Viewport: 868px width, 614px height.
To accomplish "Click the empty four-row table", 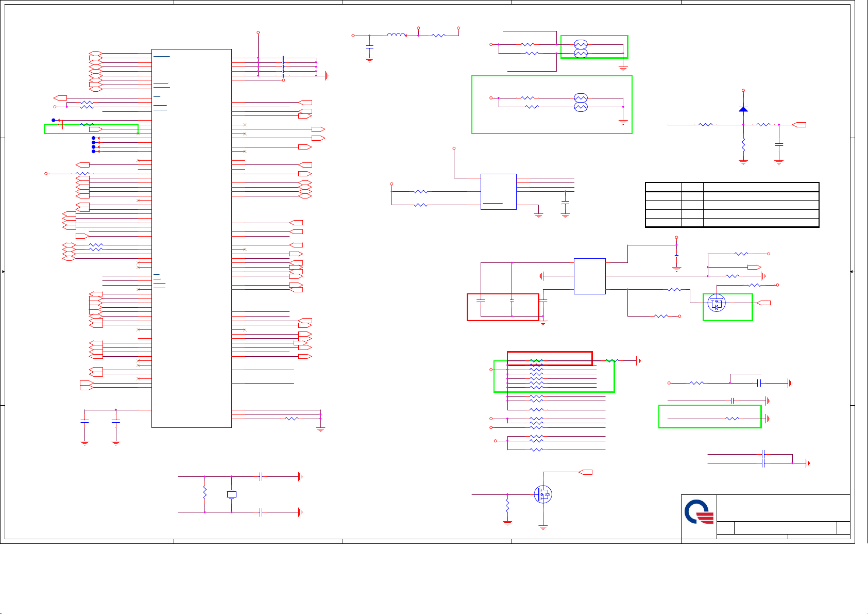I will pyautogui.click(x=732, y=205).
